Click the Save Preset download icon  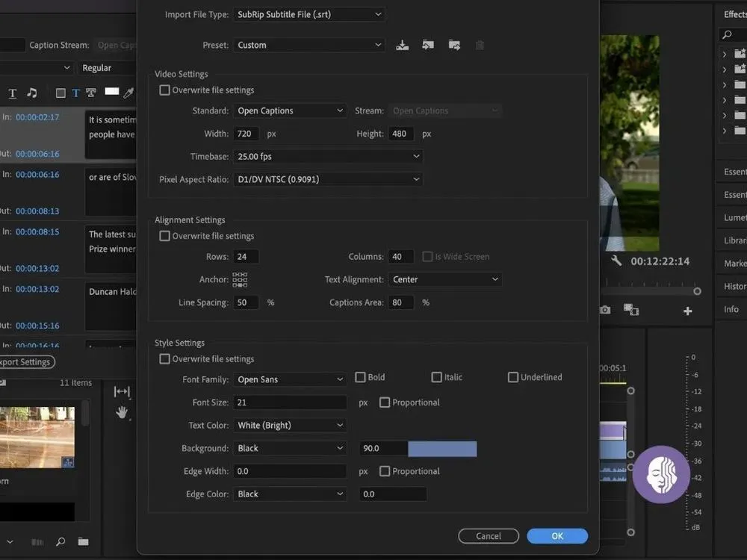402,46
